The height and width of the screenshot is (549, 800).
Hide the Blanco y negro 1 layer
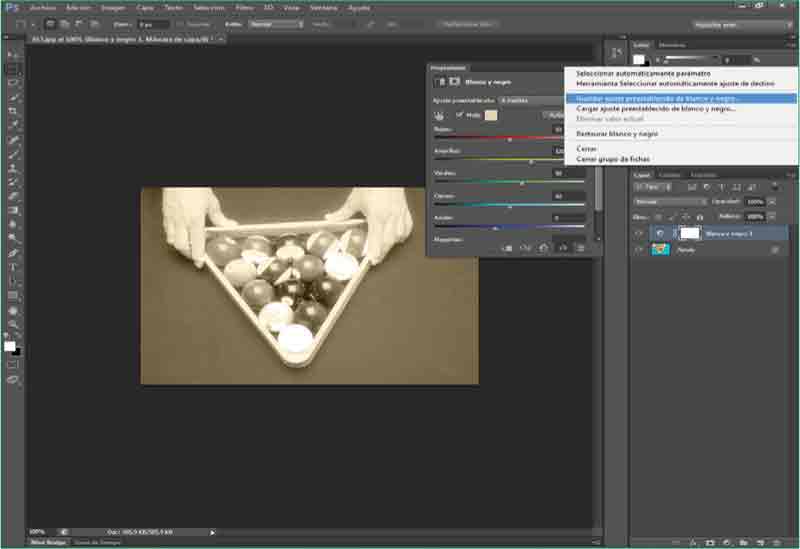pyautogui.click(x=639, y=233)
